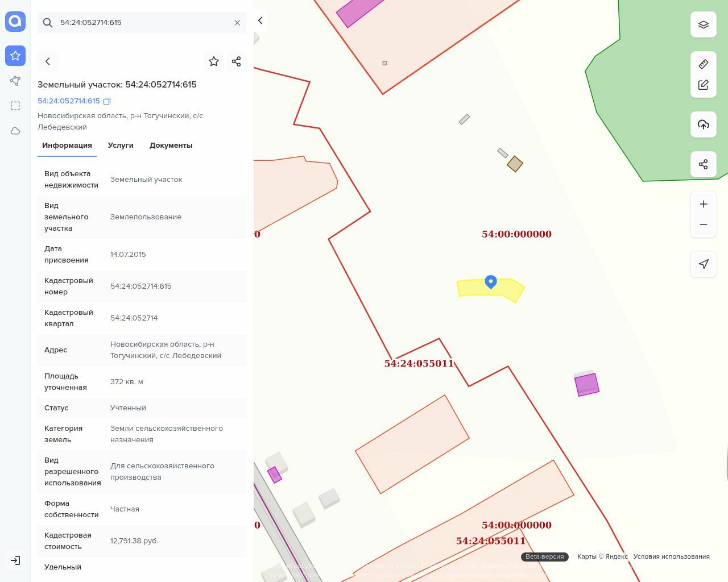Click the cloud upload button

click(703, 124)
